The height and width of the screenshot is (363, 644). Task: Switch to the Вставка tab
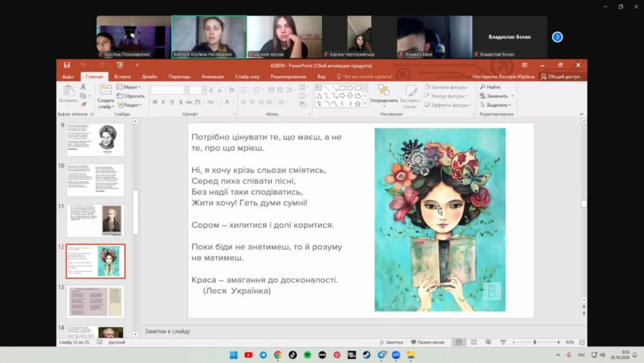[122, 77]
